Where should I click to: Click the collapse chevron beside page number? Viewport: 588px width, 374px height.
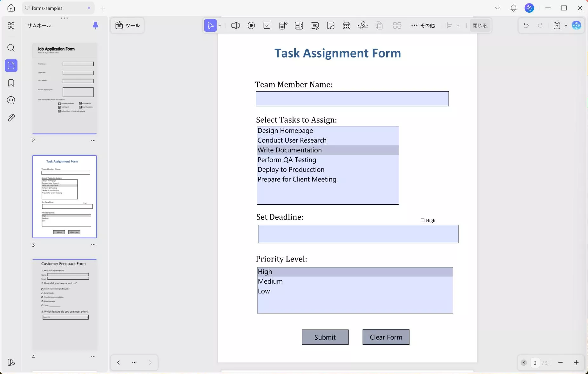click(x=524, y=363)
